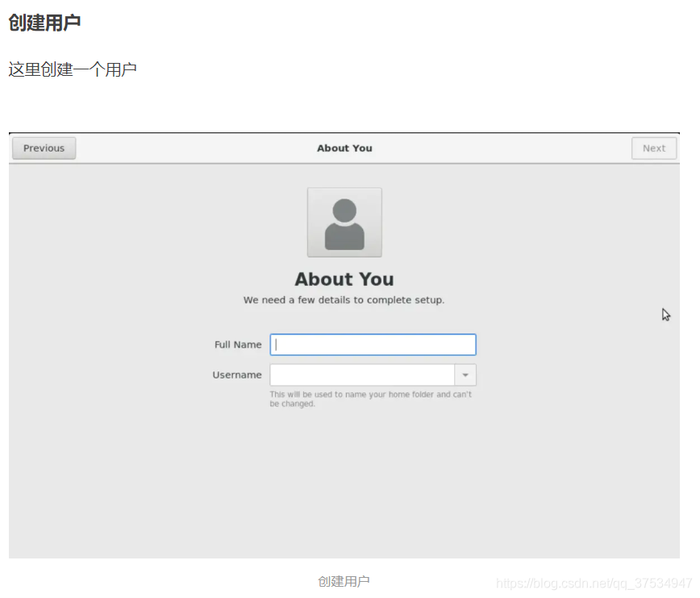The width and height of the screenshot is (700, 598).
Task: Click the '创建用户' page heading
Action: [44, 23]
